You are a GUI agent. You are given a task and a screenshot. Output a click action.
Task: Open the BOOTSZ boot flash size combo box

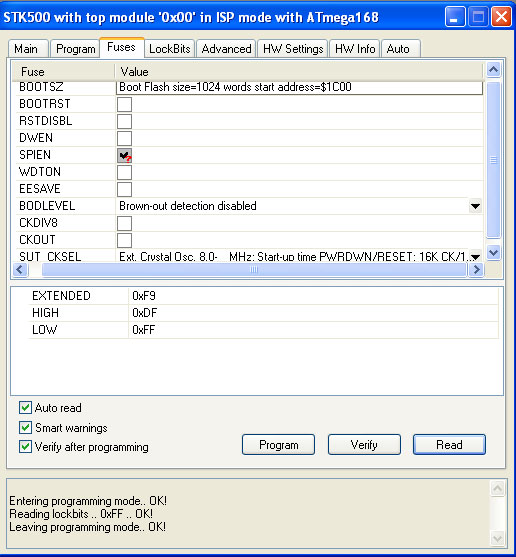[299, 87]
